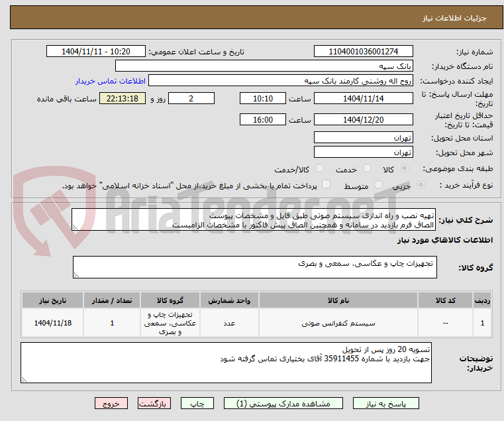Select the جزیی purchase type radio
The width and height of the screenshot is (504, 421).
pos(421,185)
